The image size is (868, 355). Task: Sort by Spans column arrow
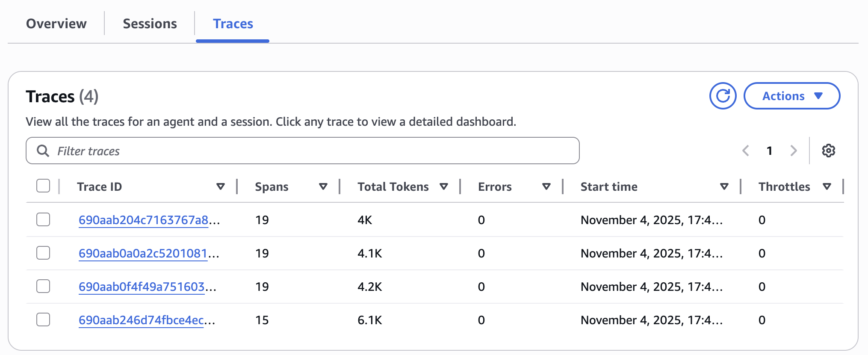click(x=323, y=186)
